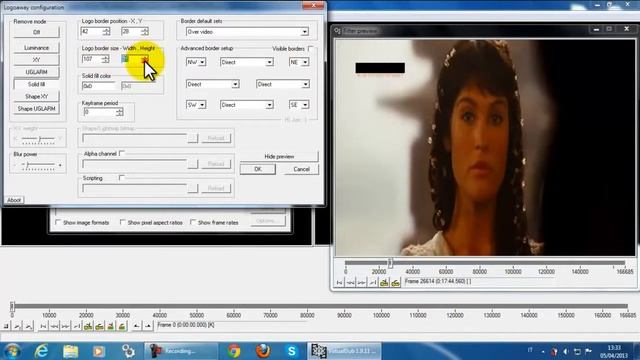This screenshot has width=640, height=360.
Task: Select the Solid fill remove mode button
Action: 36,84
